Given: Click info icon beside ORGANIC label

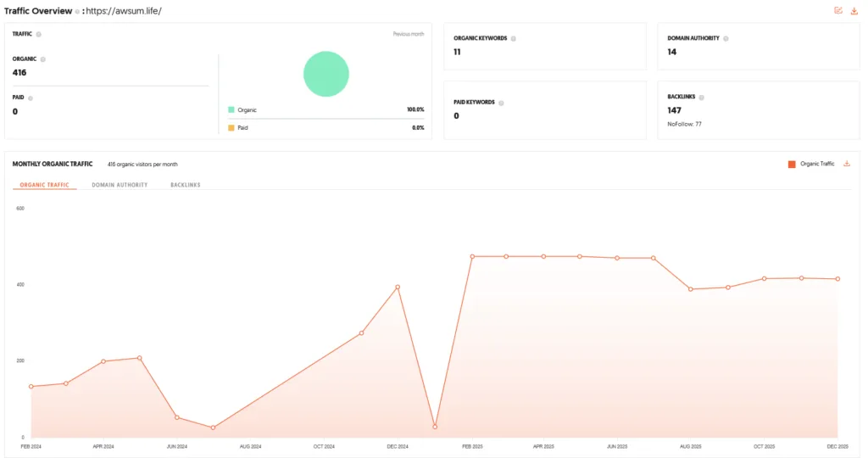Looking at the screenshot, I should 42,59.
